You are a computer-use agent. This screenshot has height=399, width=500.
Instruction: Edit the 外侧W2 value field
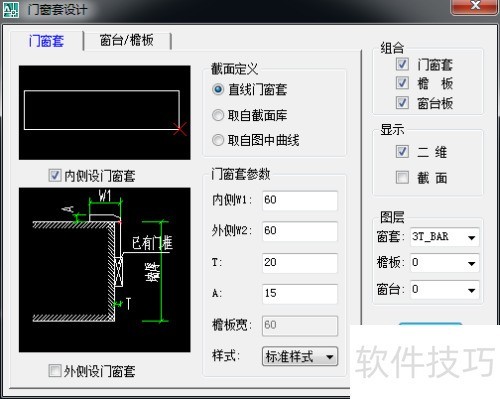(x=300, y=231)
